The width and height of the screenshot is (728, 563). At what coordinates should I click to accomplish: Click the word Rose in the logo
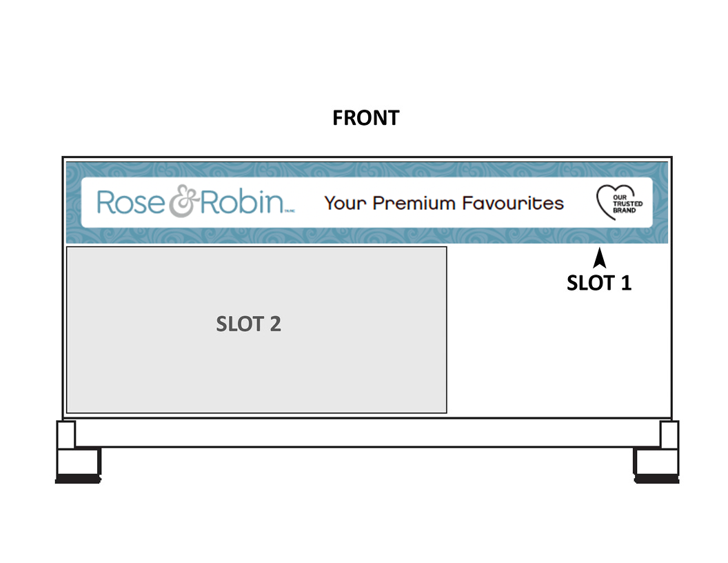tap(130, 203)
